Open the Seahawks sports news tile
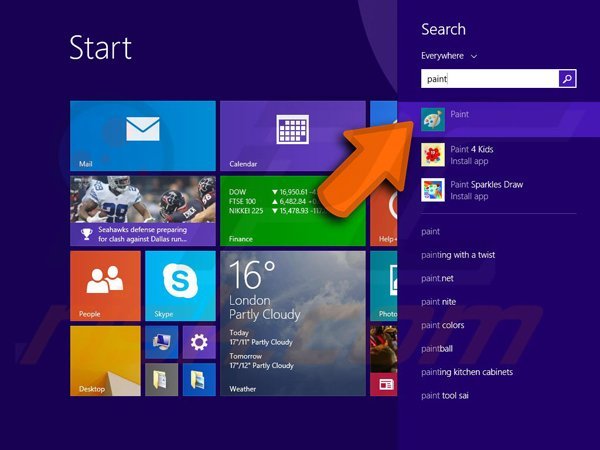600x450 pixels. [143, 211]
